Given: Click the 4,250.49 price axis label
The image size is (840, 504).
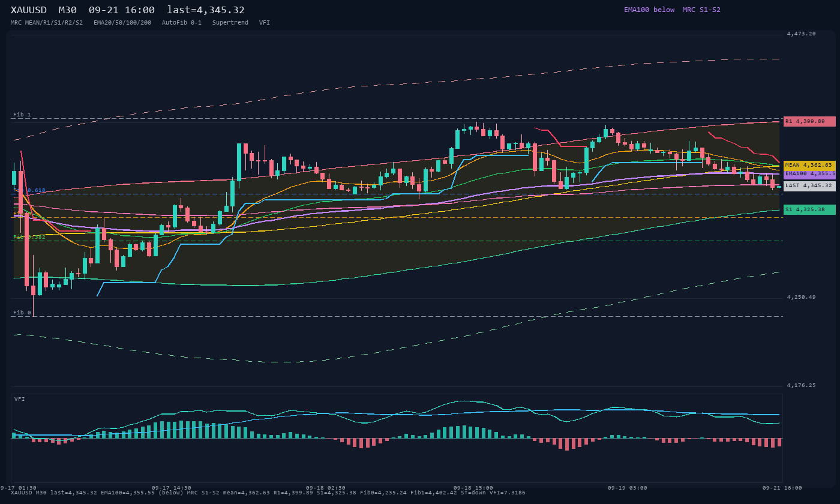Looking at the screenshot, I should point(802,297).
